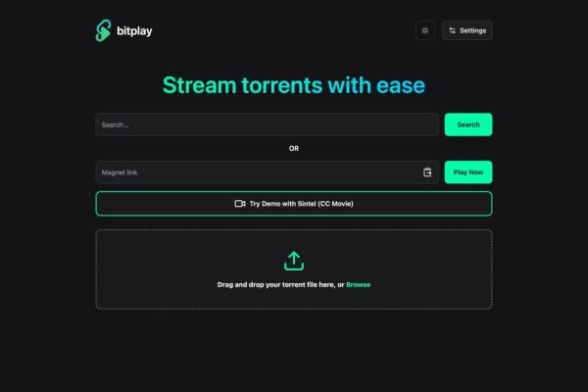Click the OR separator label
Viewport: 588px width, 392px height.
click(294, 149)
